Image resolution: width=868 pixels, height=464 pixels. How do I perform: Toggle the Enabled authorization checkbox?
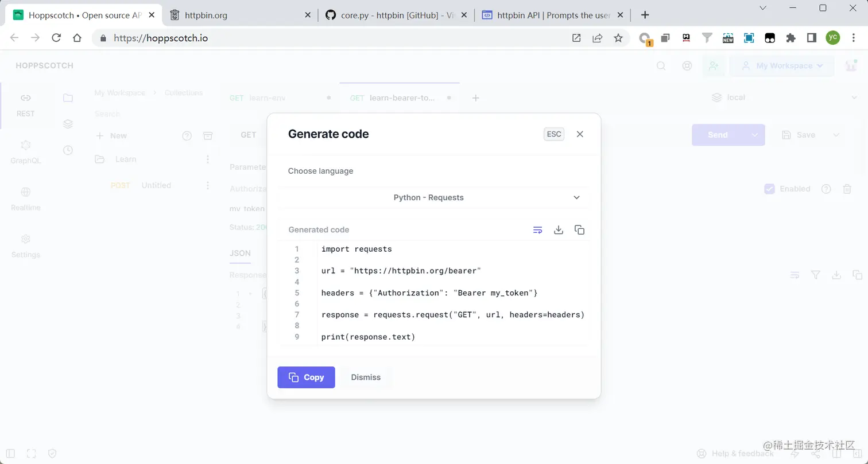769,189
